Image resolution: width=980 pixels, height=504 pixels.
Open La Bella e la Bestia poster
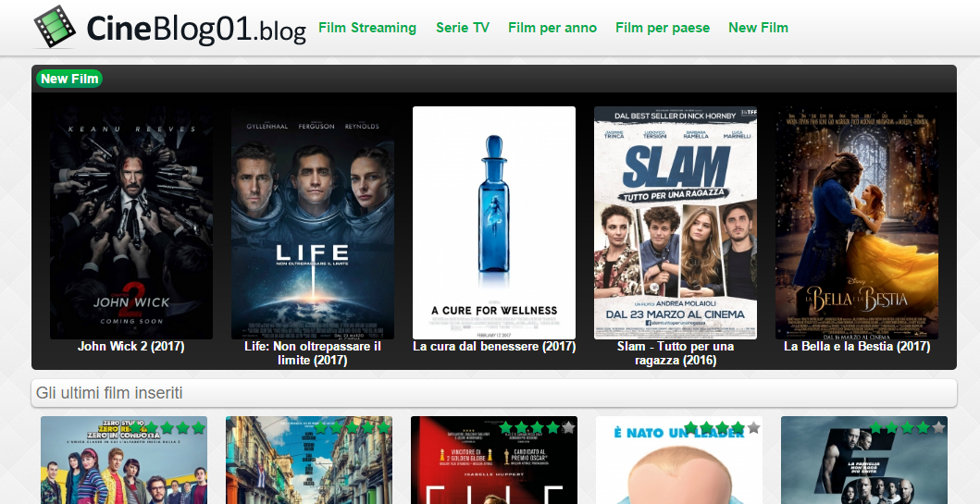click(x=856, y=222)
